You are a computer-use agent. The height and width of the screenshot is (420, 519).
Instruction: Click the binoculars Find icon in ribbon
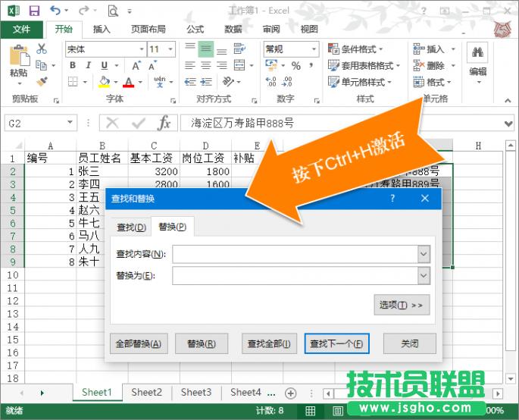pos(477,53)
